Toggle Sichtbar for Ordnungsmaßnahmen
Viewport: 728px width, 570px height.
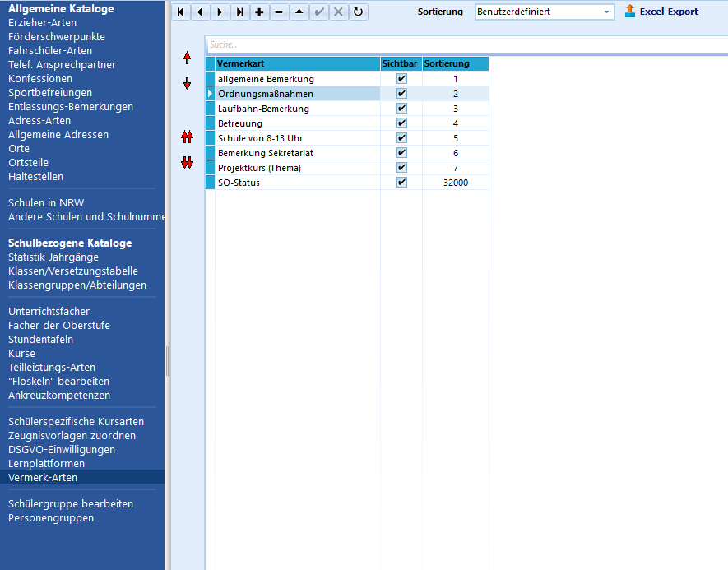[x=401, y=93]
